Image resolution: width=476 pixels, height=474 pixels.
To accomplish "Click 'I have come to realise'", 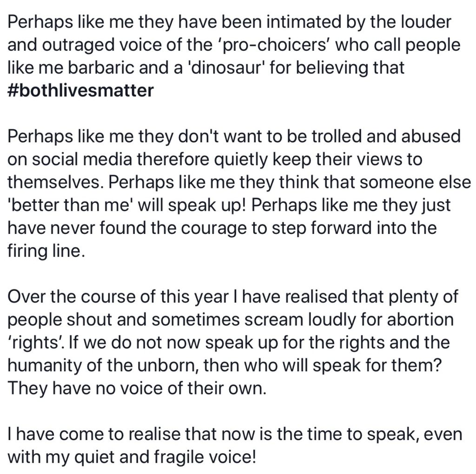I will [x=94, y=434].
